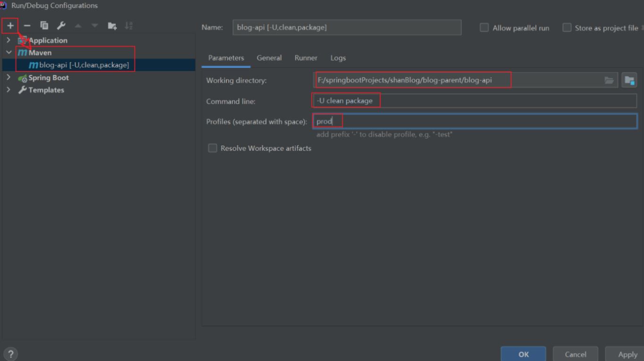Viewport: 644px width, 361px height.
Task: Select the Templates category row
Action: pyautogui.click(x=99, y=90)
